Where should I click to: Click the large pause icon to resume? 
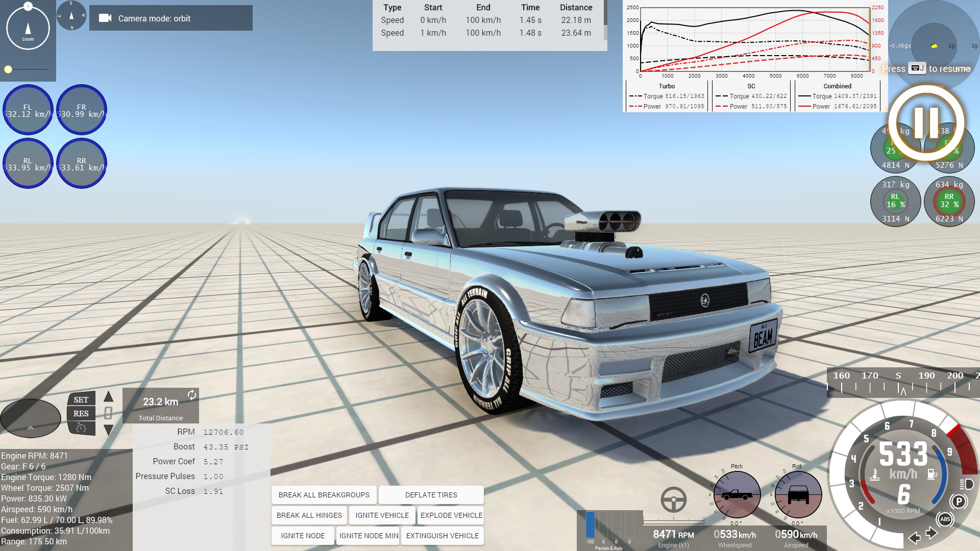[x=926, y=123]
